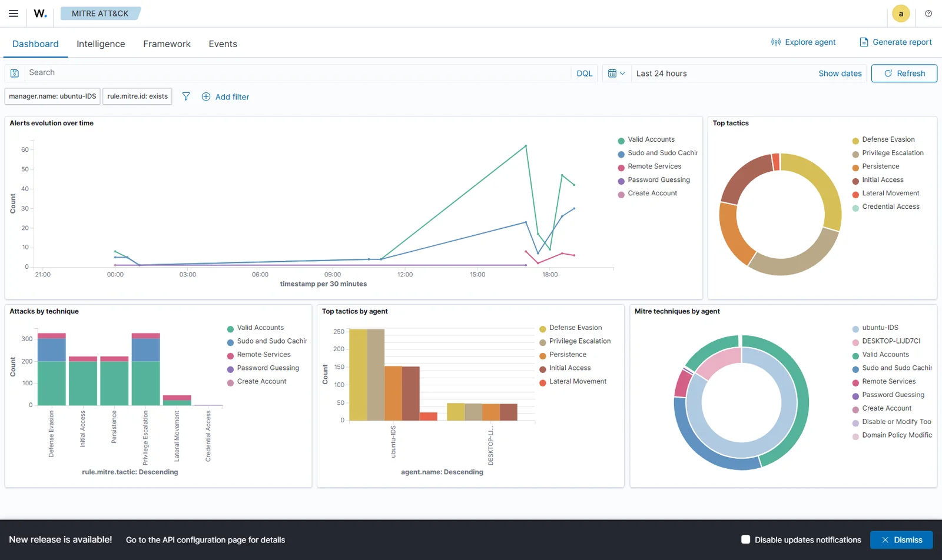Toggle Defense Evasion in Top tactics legend
The image size is (942, 560).
(x=883, y=140)
